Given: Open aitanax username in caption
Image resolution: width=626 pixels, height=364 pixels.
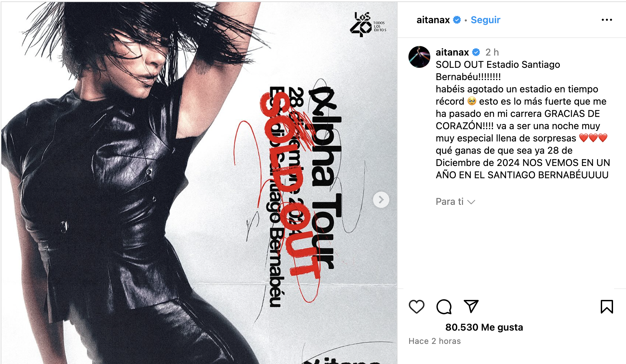Looking at the screenshot, I should tap(452, 52).
